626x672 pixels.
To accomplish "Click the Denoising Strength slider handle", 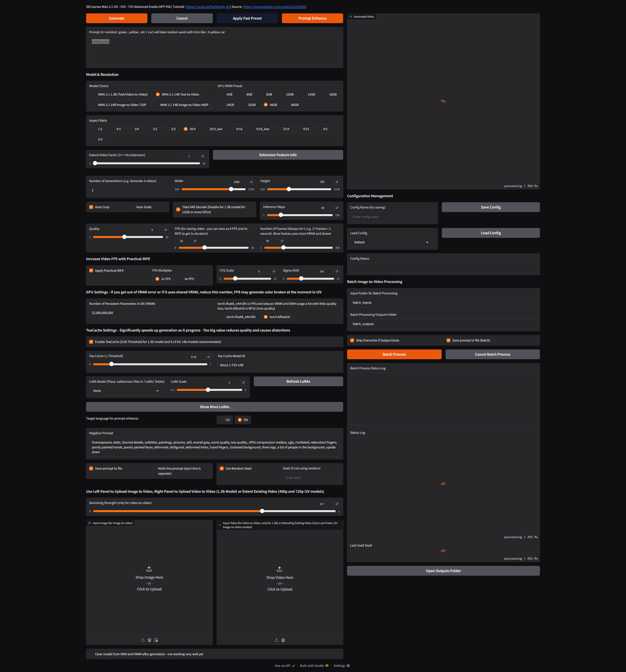I will [262, 511].
